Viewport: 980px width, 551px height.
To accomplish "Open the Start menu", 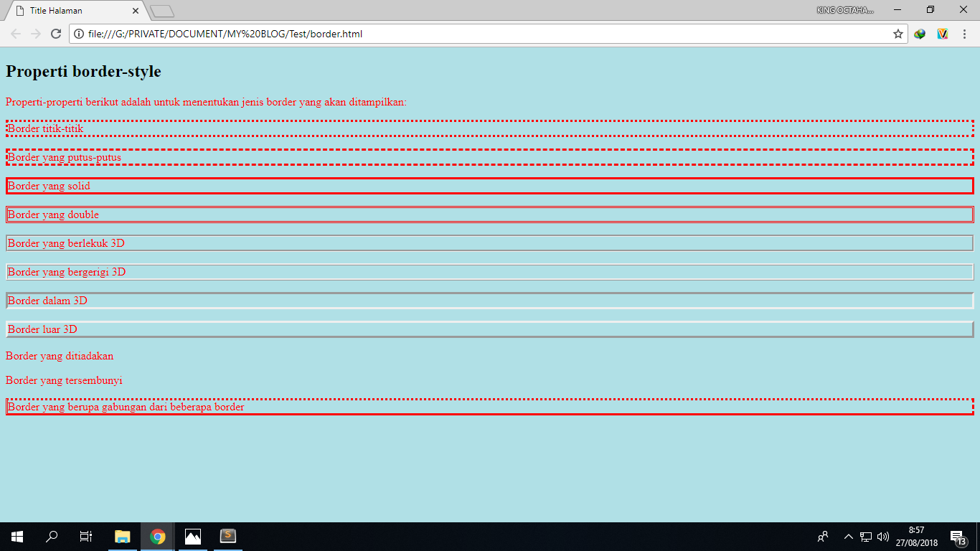I will (16, 536).
